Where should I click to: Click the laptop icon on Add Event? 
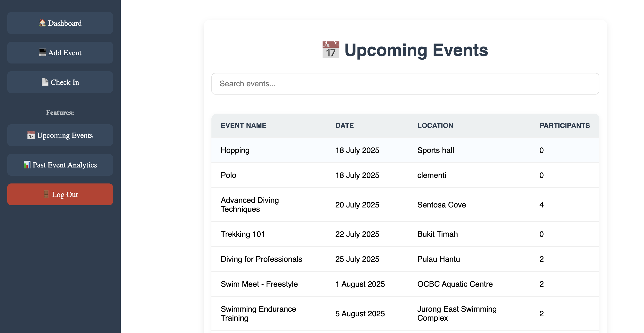click(42, 52)
